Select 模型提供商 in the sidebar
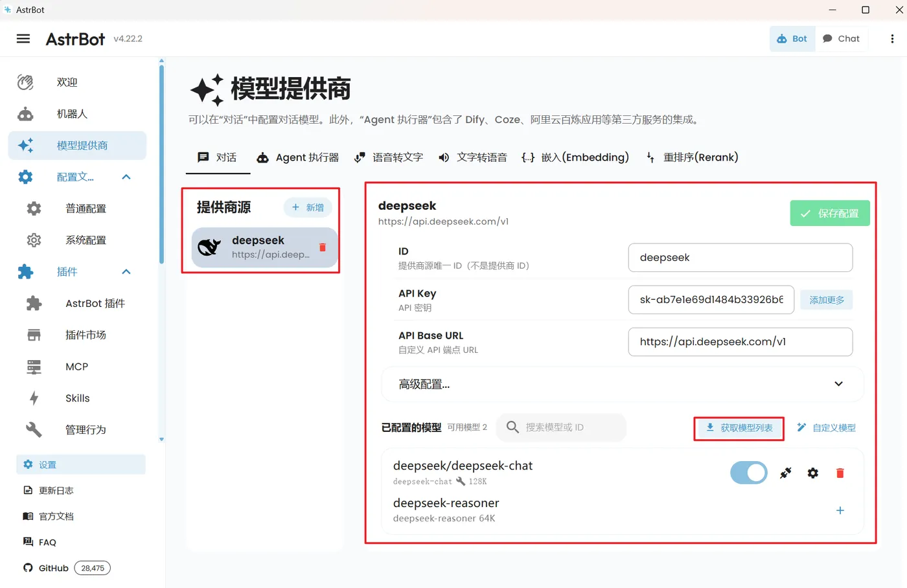 (x=77, y=146)
